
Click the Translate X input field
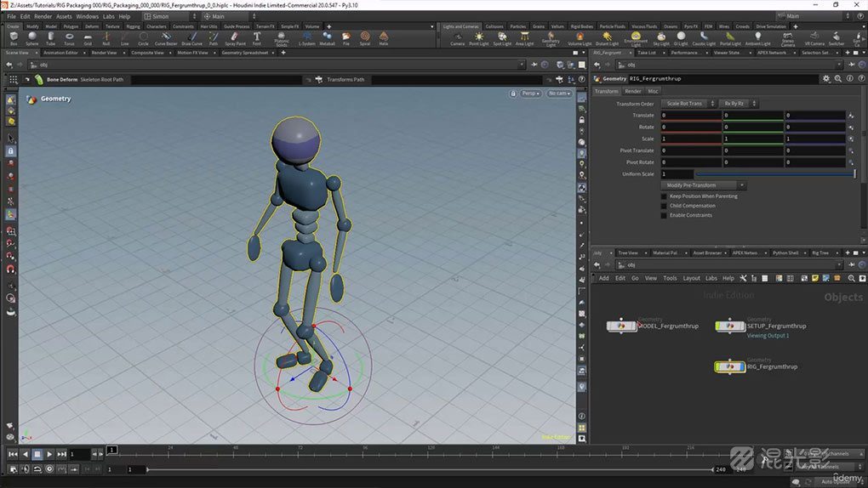click(691, 115)
